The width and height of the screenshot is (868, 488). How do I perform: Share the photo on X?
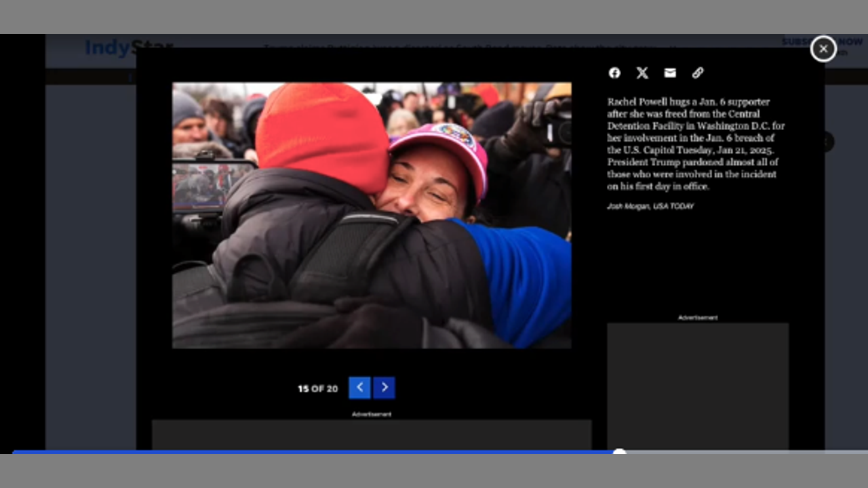coord(642,73)
